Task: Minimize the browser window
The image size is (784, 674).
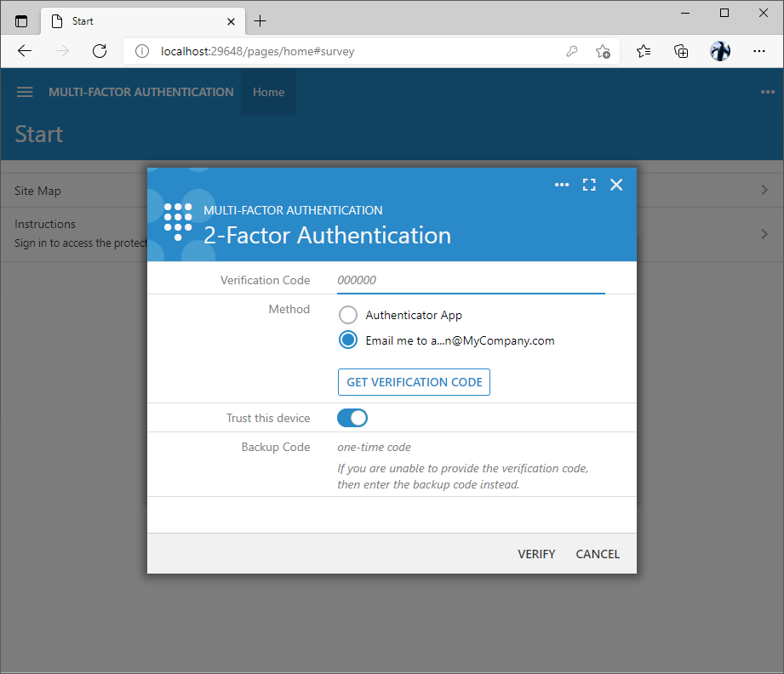Action: click(685, 13)
